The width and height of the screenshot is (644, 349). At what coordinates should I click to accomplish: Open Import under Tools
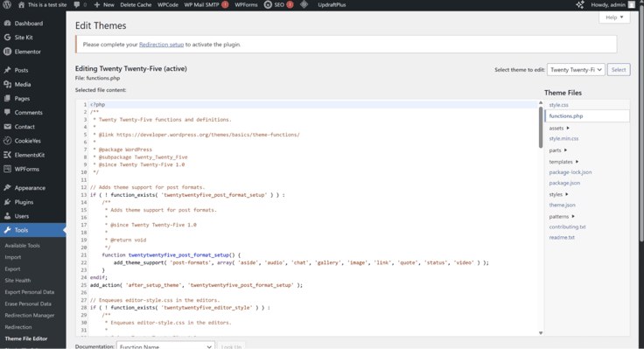pos(13,257)
